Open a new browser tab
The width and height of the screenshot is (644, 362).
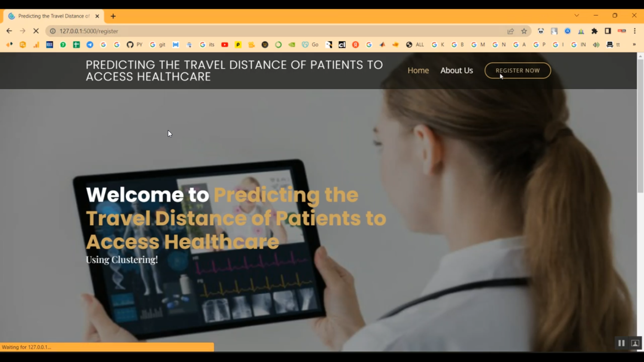pyautogui.click(x=113, y=16)
